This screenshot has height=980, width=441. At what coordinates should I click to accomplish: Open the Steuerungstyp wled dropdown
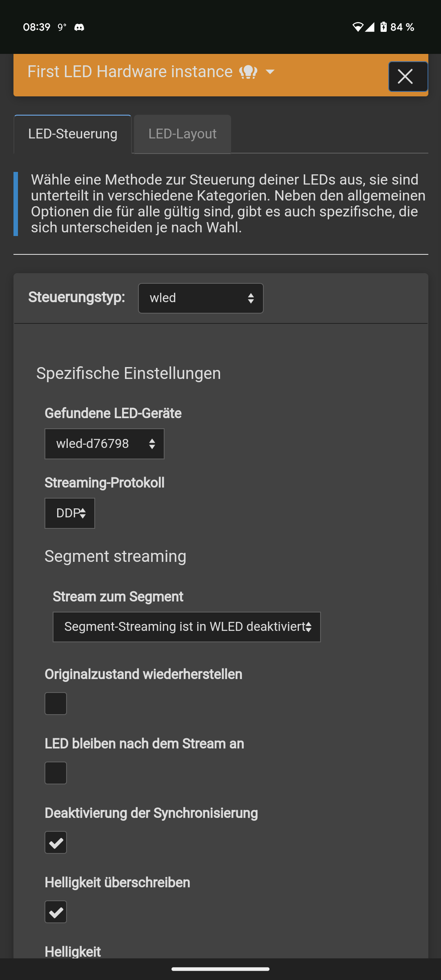(x=200, y=298)
